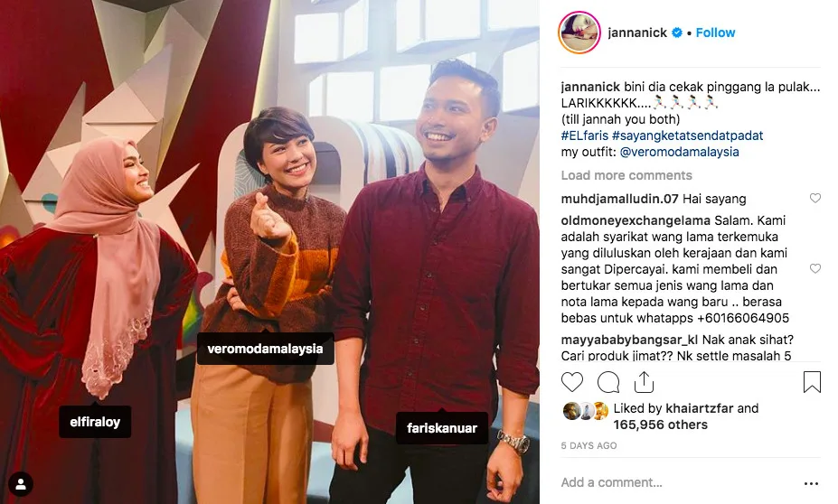The height and width of the screenshot is (504, 838).
Task: Select the elfiraloy photo tag
Action: 95,422
